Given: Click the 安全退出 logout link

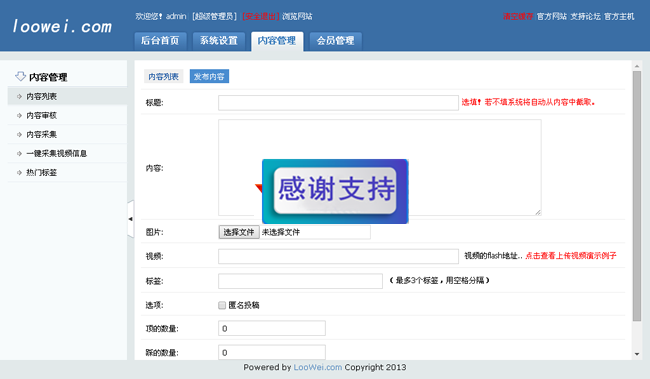Looking at the screenshot, I should pyautogui.click(x=261, y=16).
